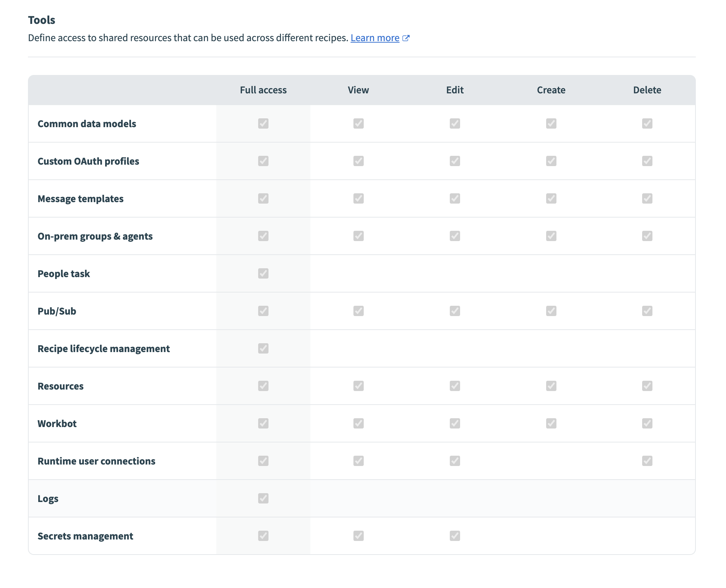The height and width of the screenshot is (588, 726).
Task: Toggle Create checkbox for Resources row
Action: click(x=551, y=386)
